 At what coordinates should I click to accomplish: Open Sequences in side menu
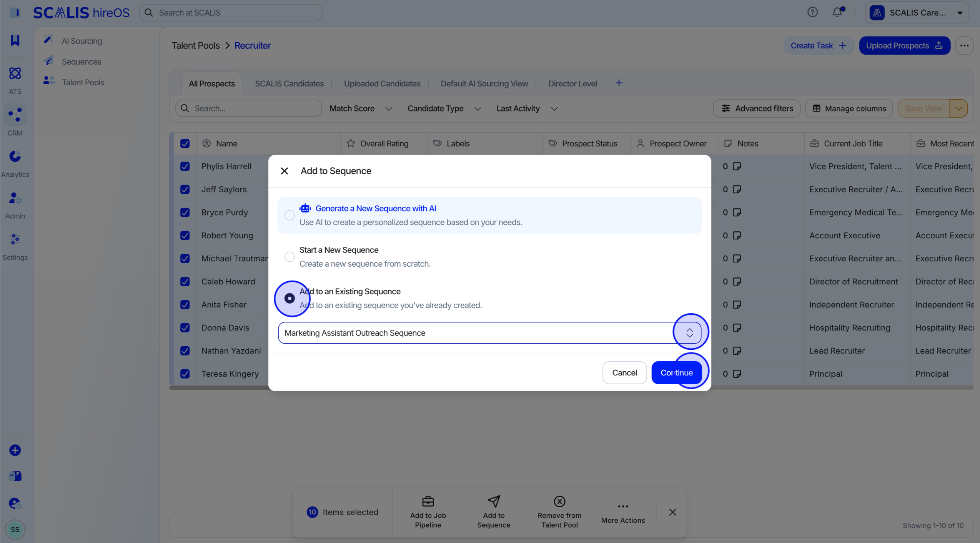82,61
